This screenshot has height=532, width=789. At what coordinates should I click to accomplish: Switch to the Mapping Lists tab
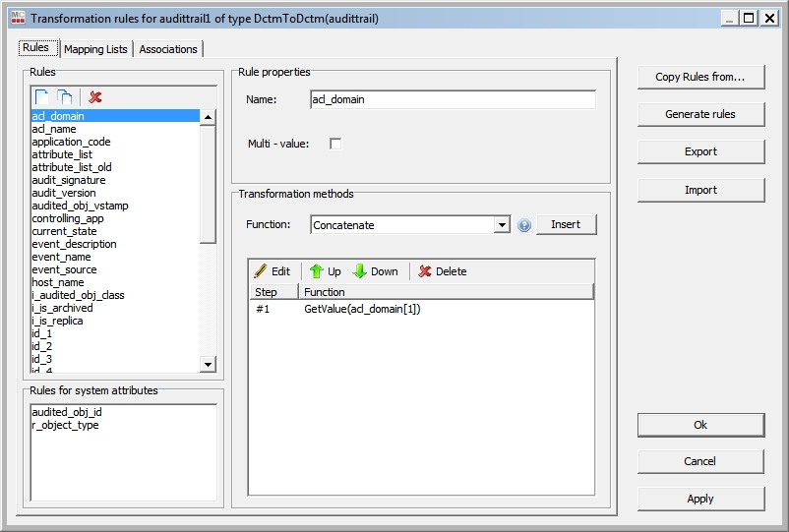coord(95,49)
